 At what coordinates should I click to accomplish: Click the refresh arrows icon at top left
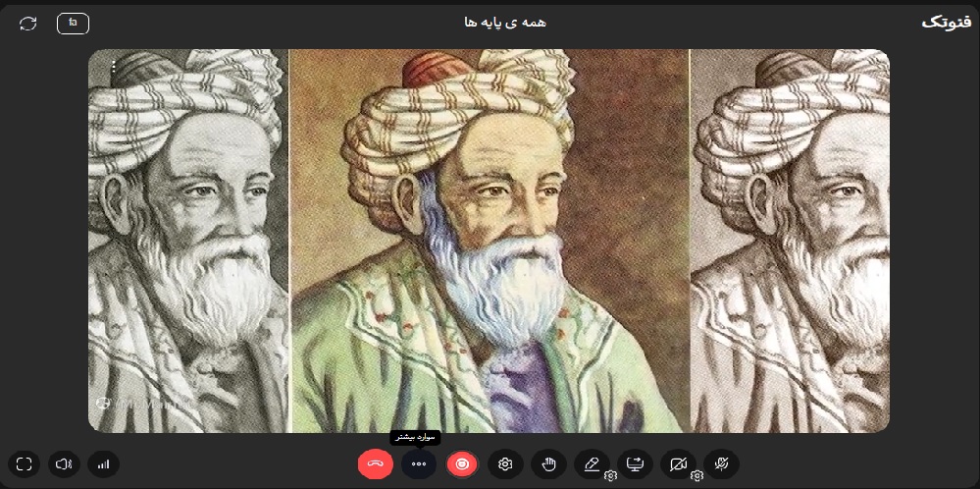(28, 24)
